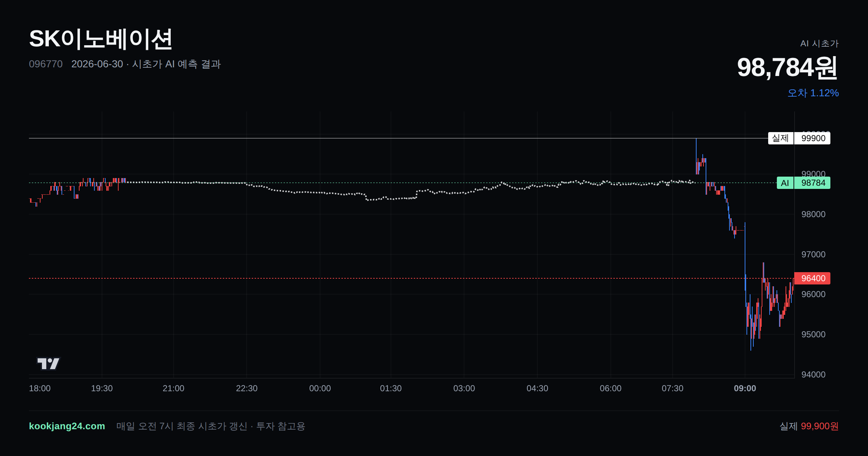Click the 'AI 시초가' label above the price

(819, 43)
